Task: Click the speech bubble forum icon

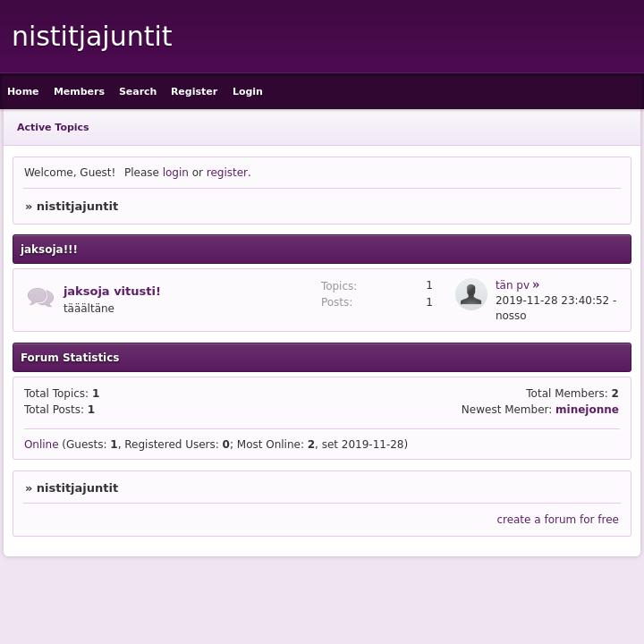Action: [x=40, y=298]
